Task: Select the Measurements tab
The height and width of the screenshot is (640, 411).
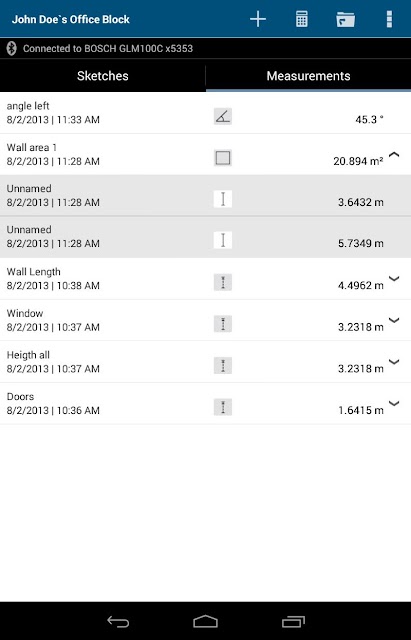Action: click(x=309, y=76)
